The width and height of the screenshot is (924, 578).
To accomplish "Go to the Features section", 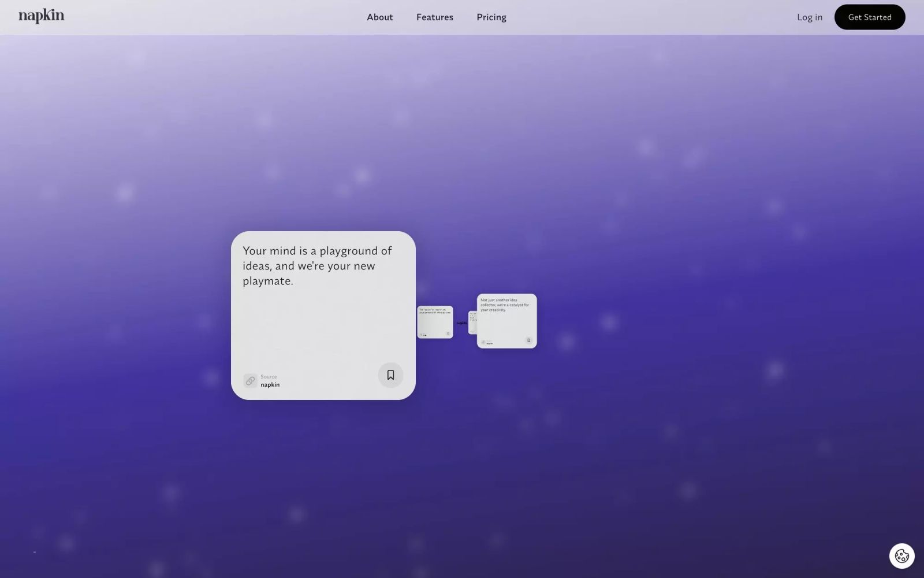I will pyautogui.click(x=435, y=17).
